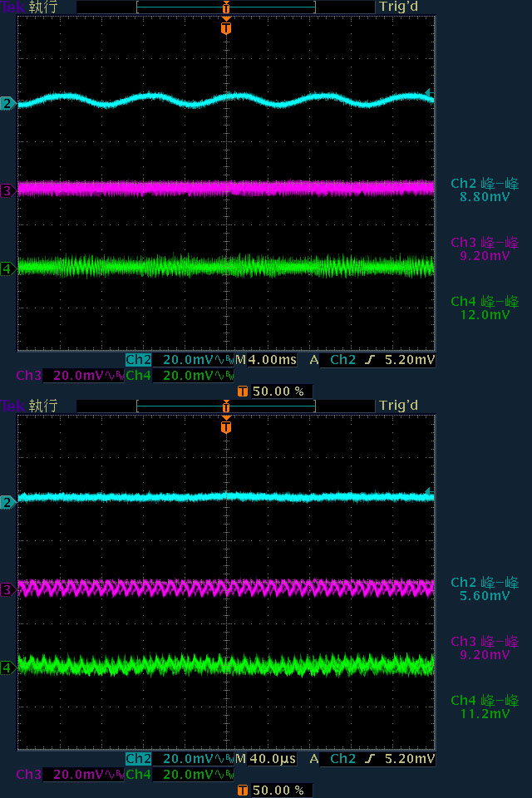532x798 pixels.
Task: Click Ch3 9.20mV reading in 4.00ms capture
Action: coord(485,256)
